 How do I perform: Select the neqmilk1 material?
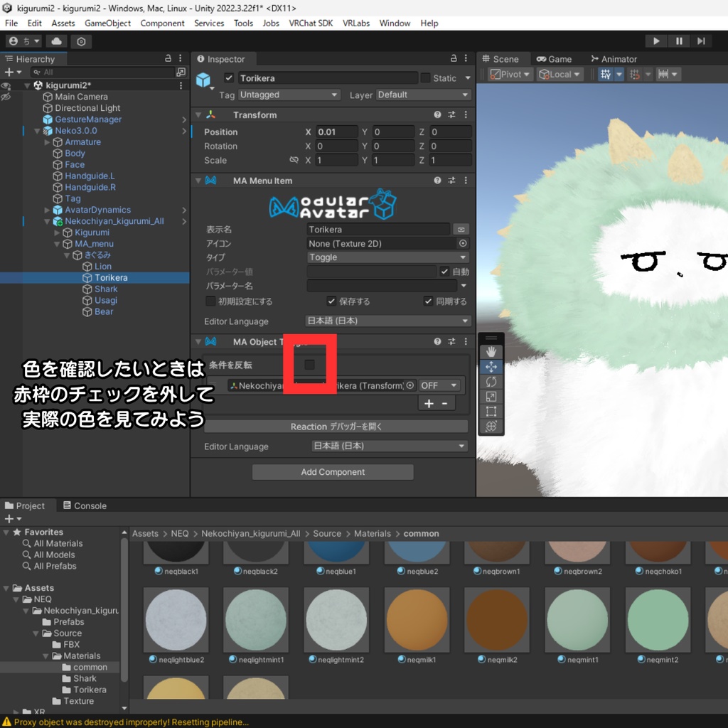417,625
